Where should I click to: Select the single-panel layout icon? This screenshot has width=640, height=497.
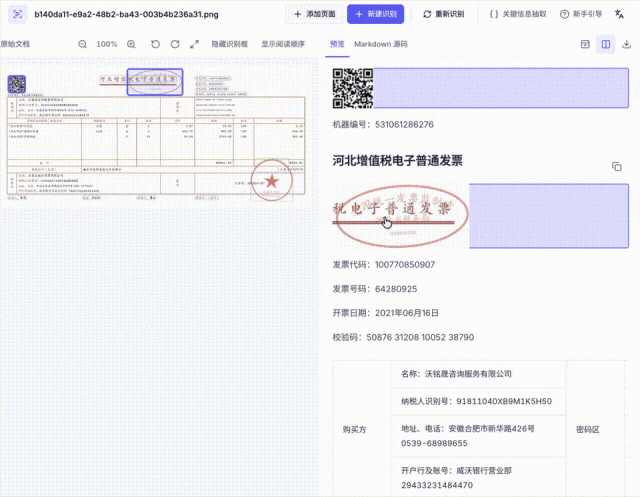[585, 44]
